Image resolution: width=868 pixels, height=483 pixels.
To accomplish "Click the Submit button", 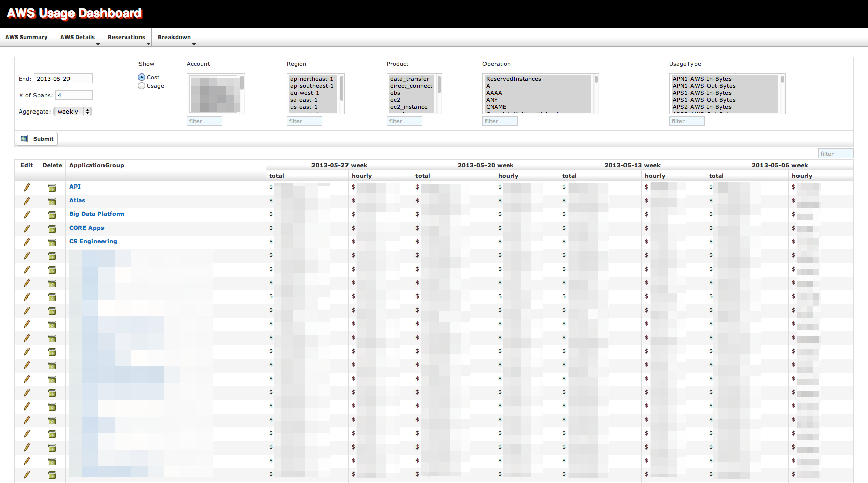I will [37, 139].
